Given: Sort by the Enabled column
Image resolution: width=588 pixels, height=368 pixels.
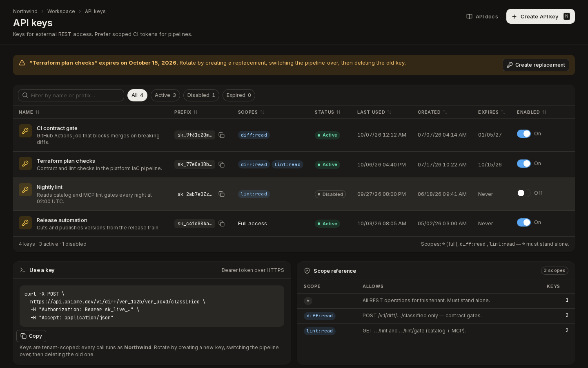Looking at the screenshot, I should (x=532, y=112).
